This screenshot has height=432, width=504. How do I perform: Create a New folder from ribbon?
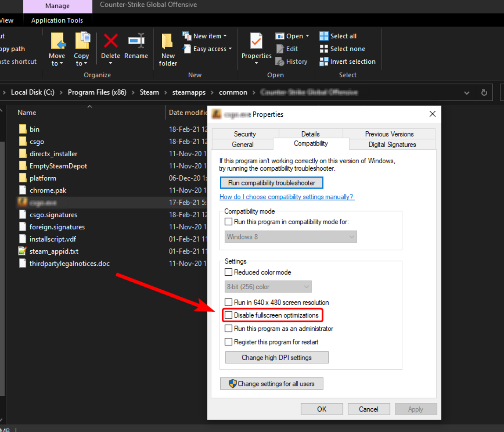[168, 49]
